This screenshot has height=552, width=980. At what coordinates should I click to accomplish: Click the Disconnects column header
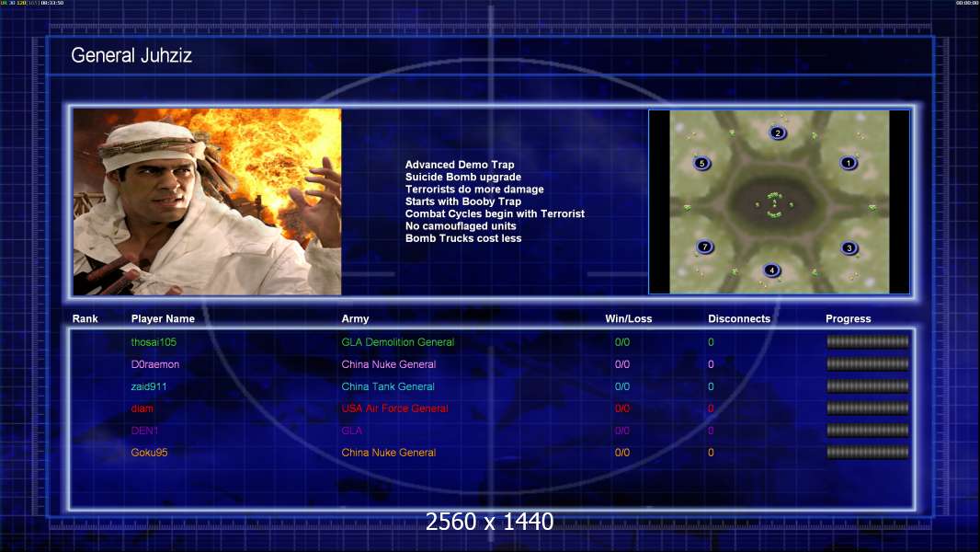coord(739,319)
